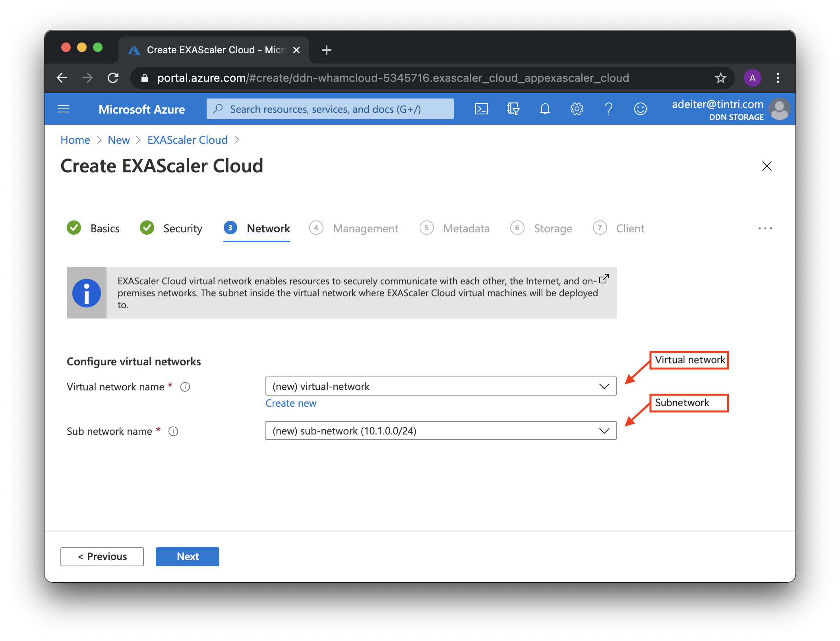840x641 pixels.
Task: Open the Azure hamburger portal menu
Action: (x=64, y=109)
